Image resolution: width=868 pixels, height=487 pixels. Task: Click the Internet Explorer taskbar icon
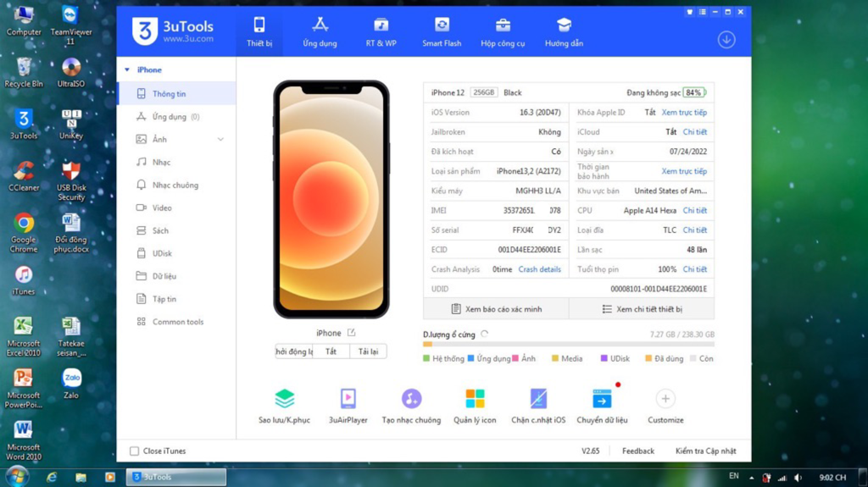click(x=52, y=477)
